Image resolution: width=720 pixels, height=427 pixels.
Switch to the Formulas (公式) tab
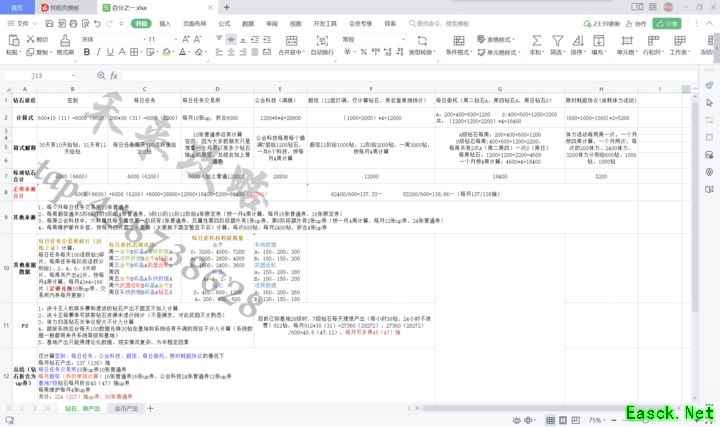[x=224, y=22]
